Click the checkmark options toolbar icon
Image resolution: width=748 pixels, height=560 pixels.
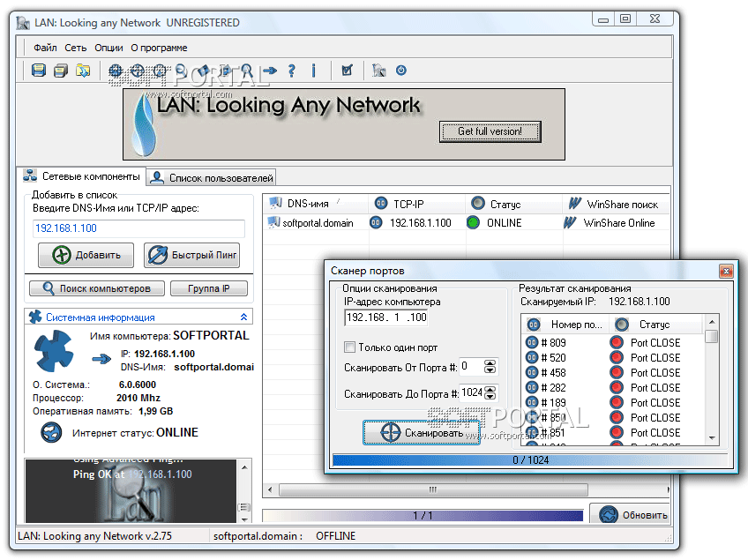(347, 71)
